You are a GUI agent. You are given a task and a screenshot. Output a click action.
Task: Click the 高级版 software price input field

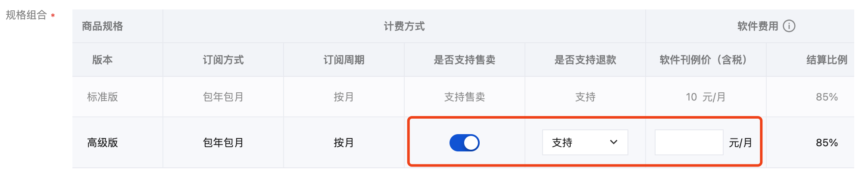coord(688,143)
